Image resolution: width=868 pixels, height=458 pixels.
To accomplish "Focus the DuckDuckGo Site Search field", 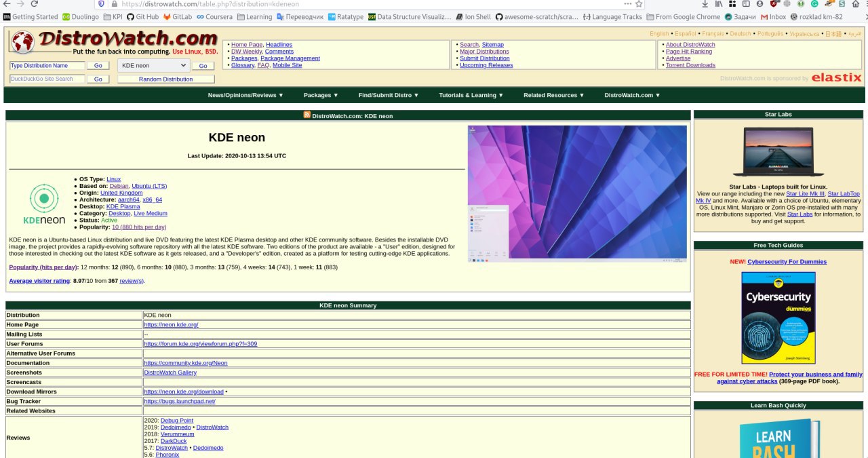I will (x=47, y=79).
